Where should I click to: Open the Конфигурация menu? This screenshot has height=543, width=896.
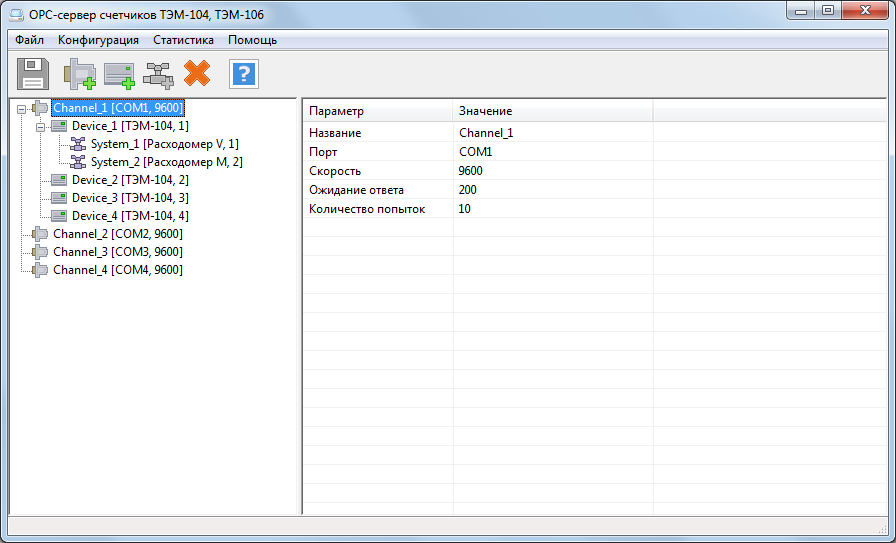(x=98, y=40)
